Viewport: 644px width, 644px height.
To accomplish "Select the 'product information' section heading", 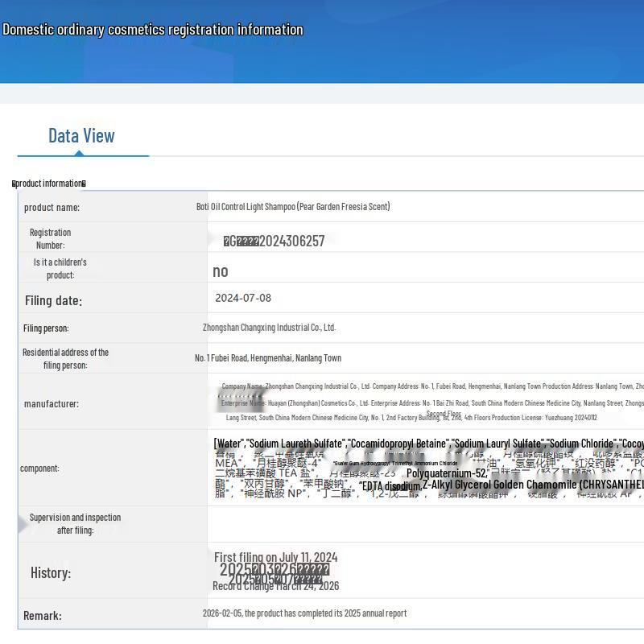I will 49,184.
